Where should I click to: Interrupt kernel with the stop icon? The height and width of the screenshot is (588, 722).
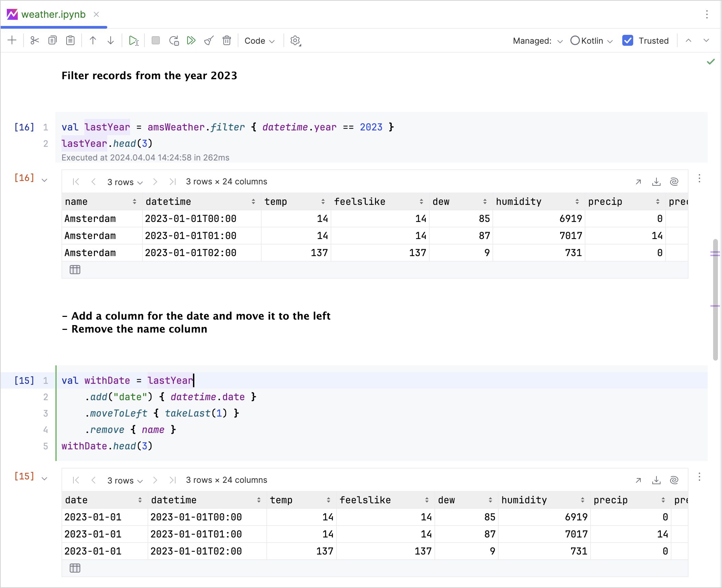coord(156,40)
